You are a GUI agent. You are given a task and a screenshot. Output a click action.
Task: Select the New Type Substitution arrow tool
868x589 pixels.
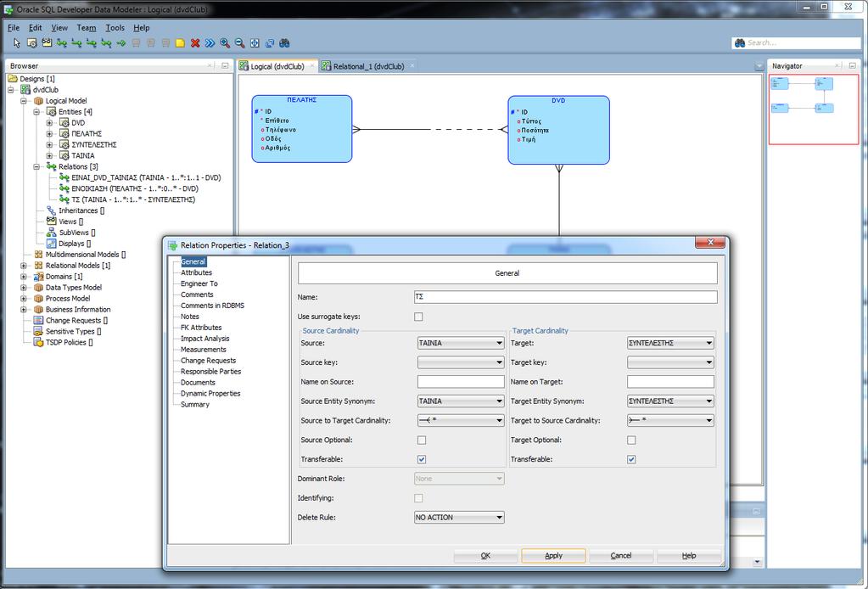(121, 42)
